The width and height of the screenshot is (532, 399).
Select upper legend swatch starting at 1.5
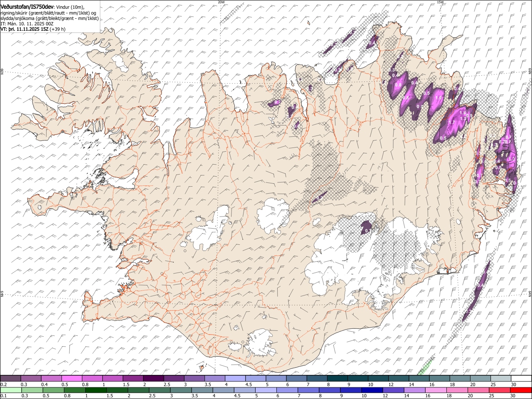click(133, 378)
